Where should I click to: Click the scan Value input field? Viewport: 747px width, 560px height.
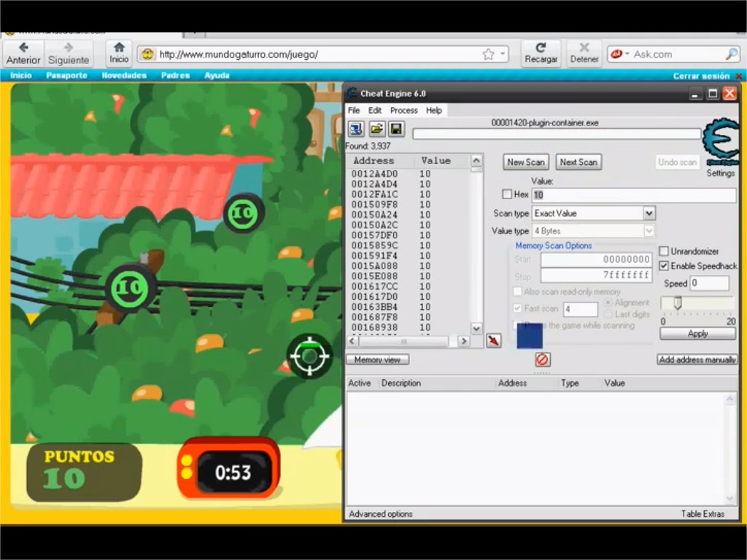click(634, 195)
